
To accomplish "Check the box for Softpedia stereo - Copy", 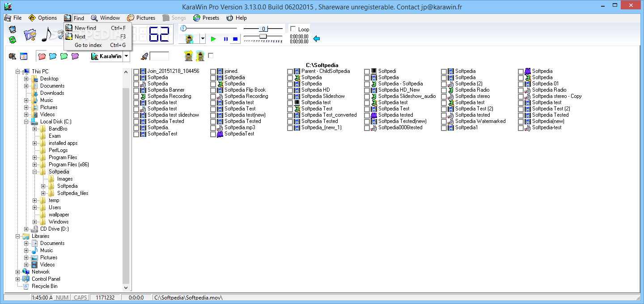I will tap(521, 97).
